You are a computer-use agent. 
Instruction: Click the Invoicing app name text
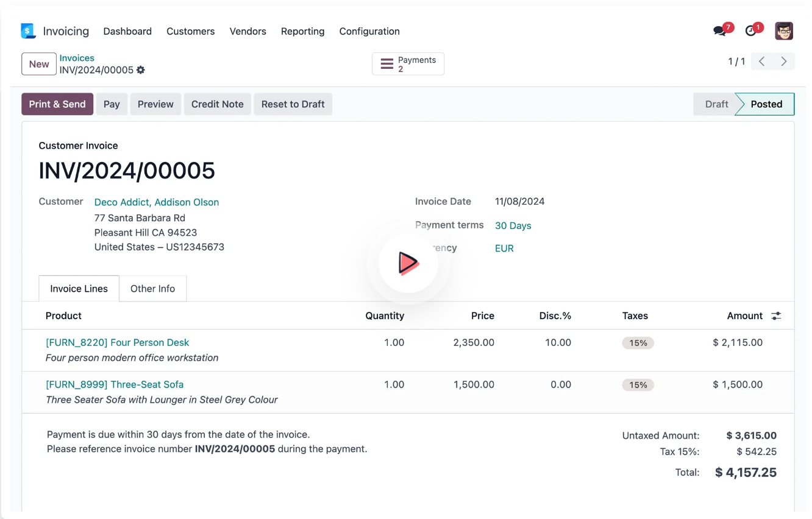click(66, 31)
